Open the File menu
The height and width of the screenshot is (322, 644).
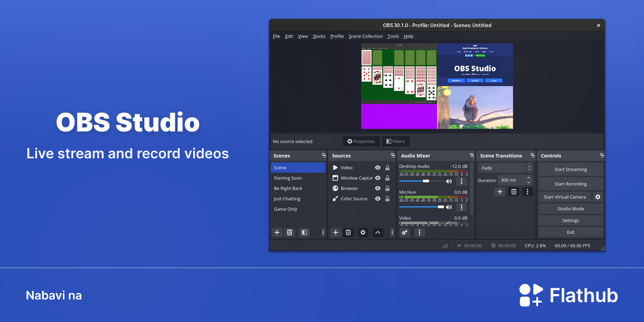[x=276, y=36]
